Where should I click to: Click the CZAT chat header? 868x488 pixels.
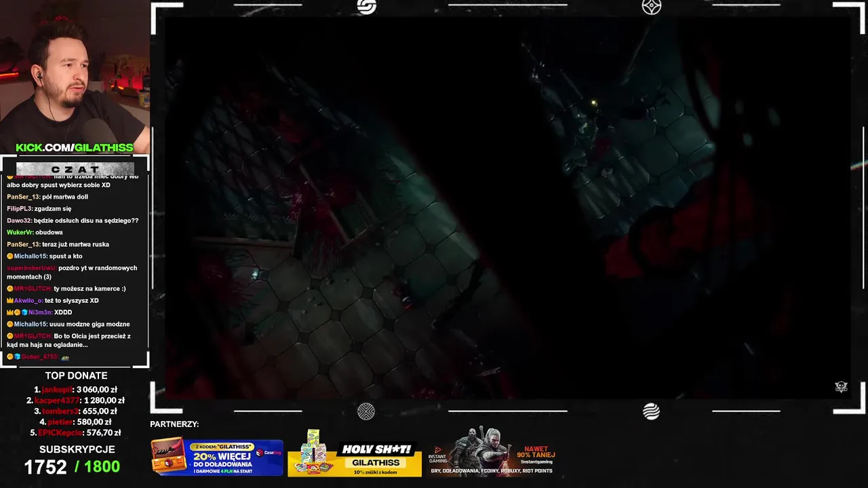(75, 169)
